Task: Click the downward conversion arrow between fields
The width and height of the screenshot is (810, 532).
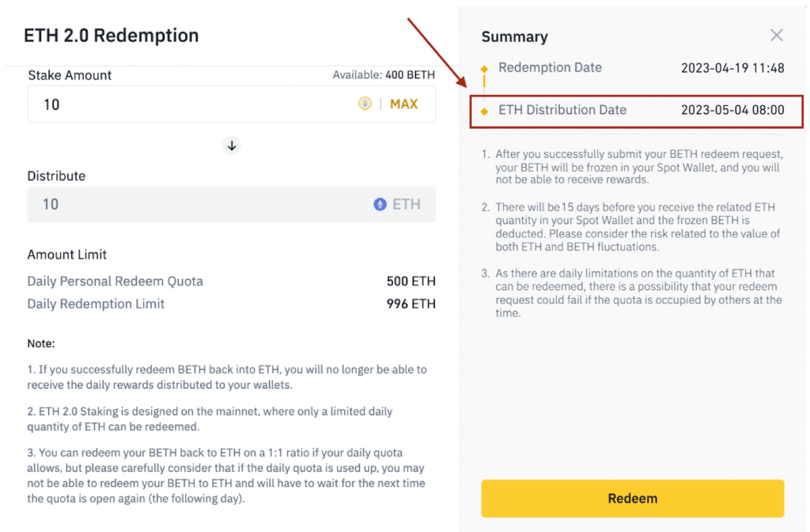Action: [x=231, y=145]
